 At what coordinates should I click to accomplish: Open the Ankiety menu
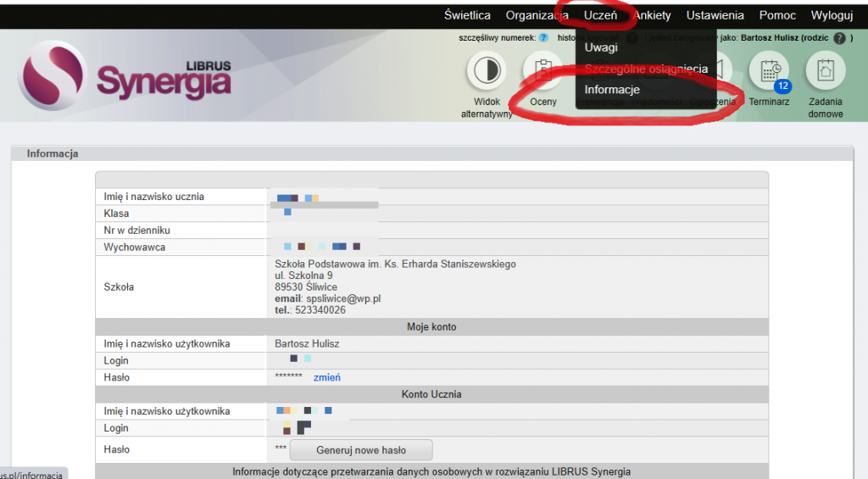[x=652, y=15]
